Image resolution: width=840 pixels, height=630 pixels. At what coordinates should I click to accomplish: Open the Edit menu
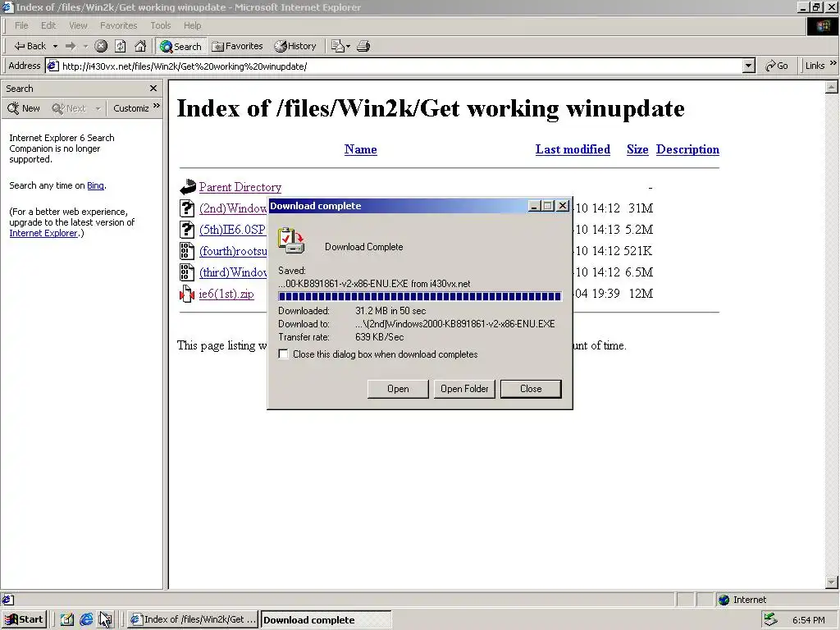(48, 25)
